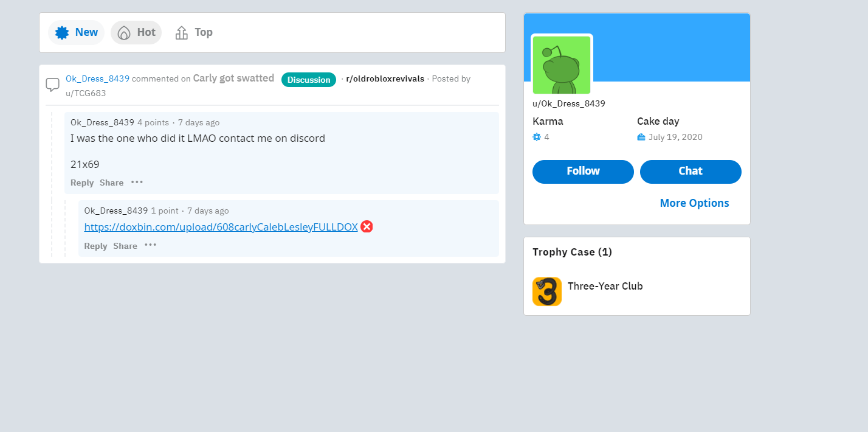868x432 pixels.
Task: Follow user Ok_Dress_8439
Action: tap(583, 172)
